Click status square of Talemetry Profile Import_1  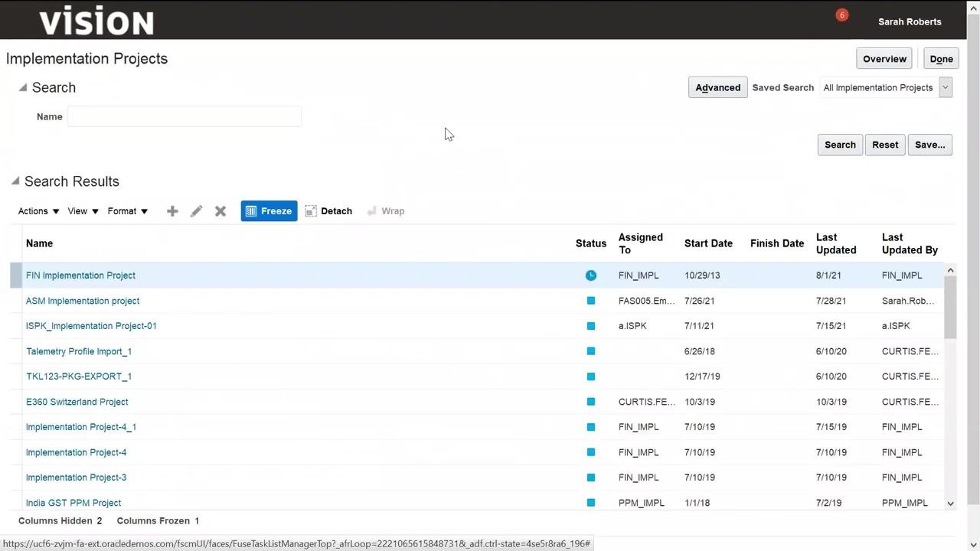(x=591, y=351)
